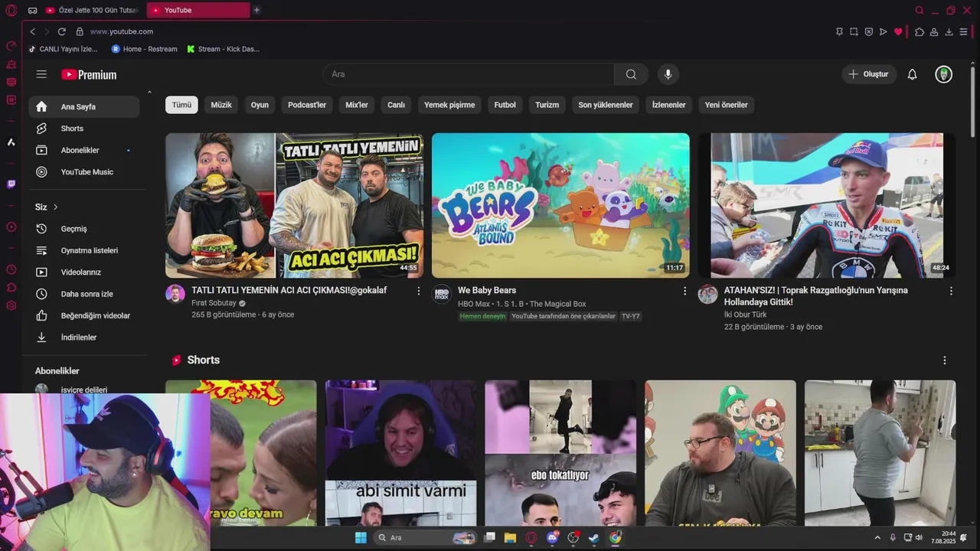Switch to Özel Jette 100 Gün tab

[92, 10]
